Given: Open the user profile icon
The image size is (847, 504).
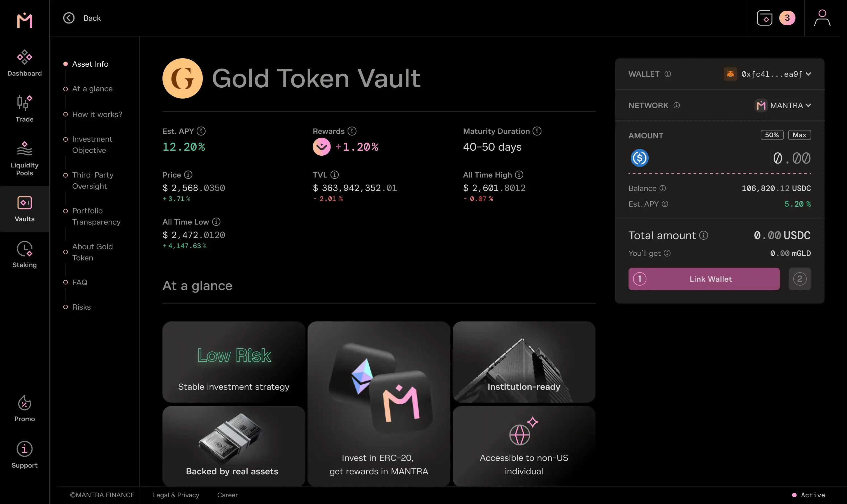Looking at the screenshot, I should 822,18.
